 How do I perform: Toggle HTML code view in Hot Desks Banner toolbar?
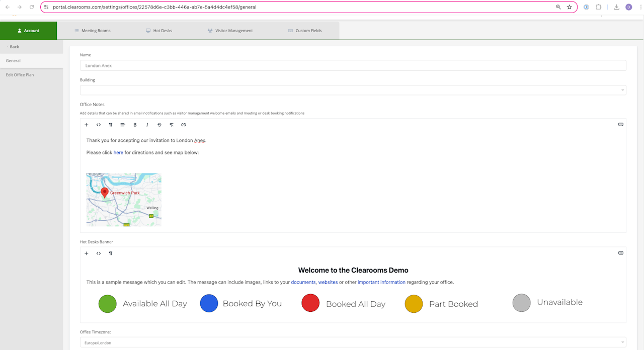point(99,253)
